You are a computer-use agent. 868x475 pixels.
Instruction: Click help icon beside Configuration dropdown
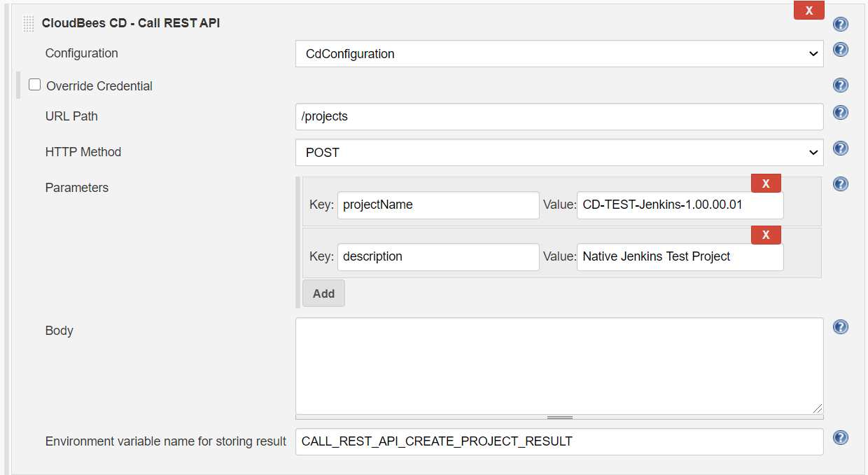pyautogui.click(x=841, y=50)
